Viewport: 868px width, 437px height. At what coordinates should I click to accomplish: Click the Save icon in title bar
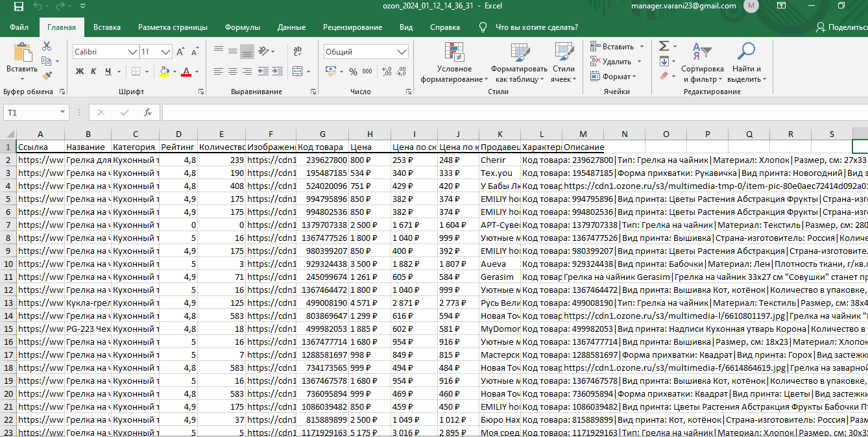(18, 6)
